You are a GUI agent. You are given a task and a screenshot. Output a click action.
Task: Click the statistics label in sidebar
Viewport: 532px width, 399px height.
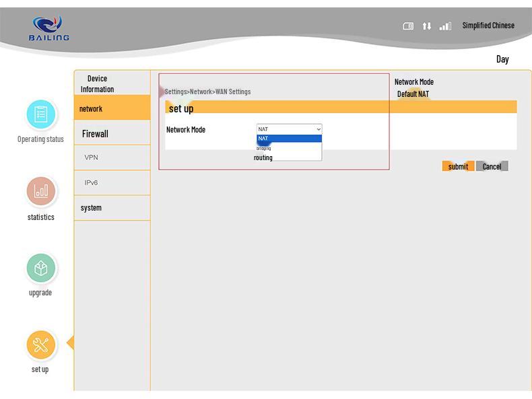click(x=40, y=217)
